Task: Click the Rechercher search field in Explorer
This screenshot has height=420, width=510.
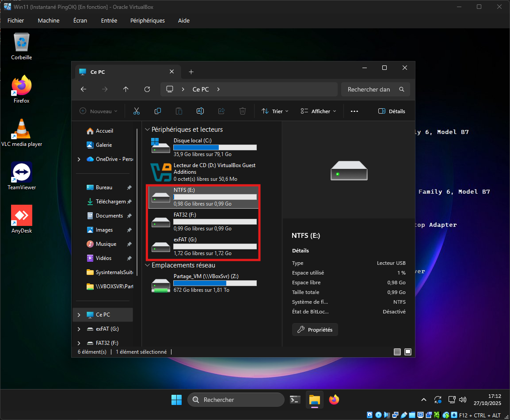Action: [x=369, y=89]
